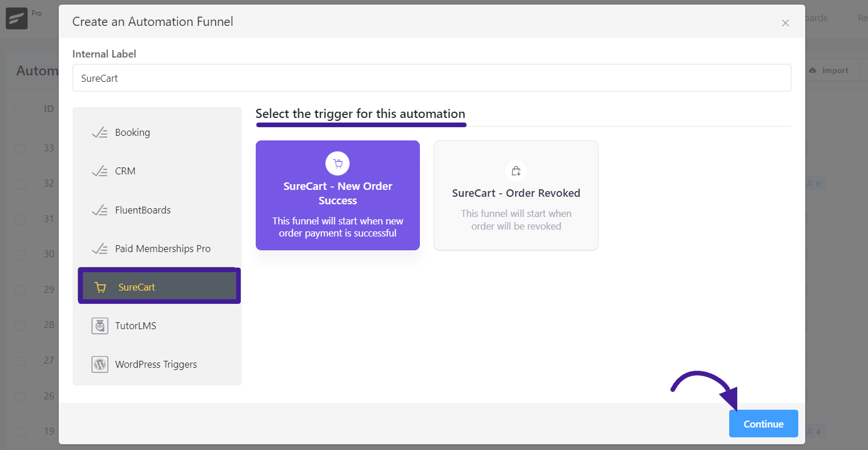
Task: Open the Paid Memberships Pro trigger category
Action: pos(157,249)
